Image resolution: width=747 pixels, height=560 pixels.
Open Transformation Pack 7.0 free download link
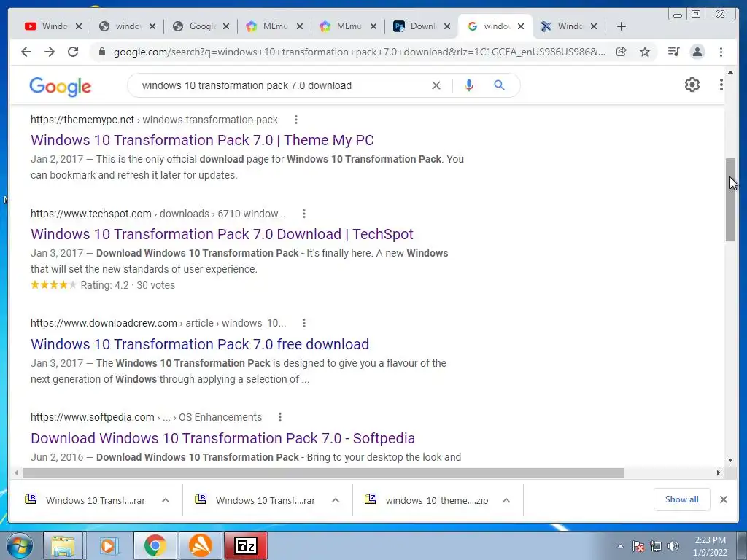coord(200,344)
